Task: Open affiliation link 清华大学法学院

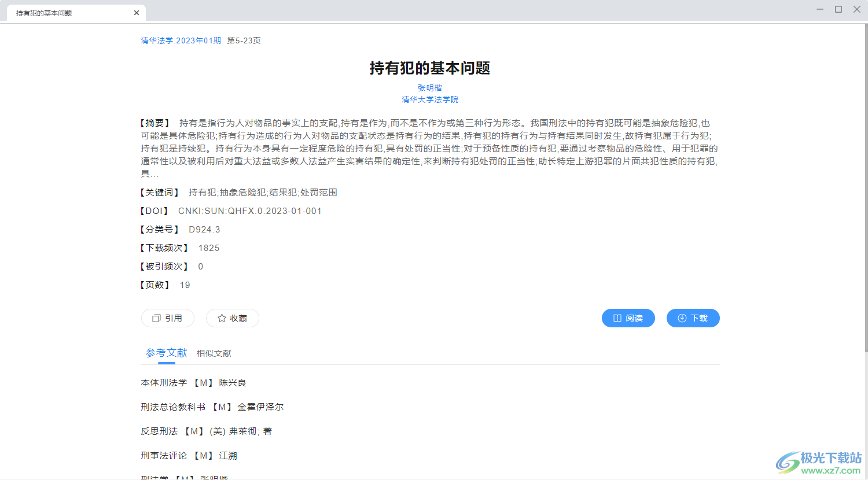Action: (429, 99)
